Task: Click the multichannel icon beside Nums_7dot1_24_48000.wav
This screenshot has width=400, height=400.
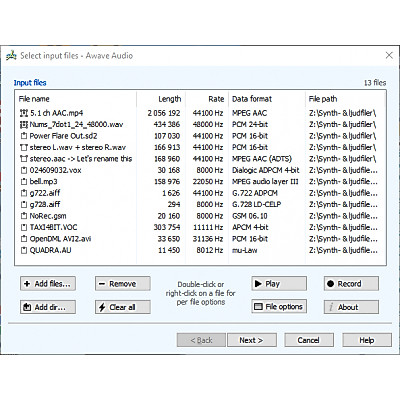Action: click(24, 125)
